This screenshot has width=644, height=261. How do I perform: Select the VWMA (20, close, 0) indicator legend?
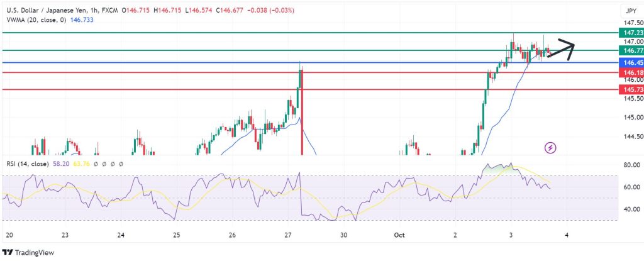click(x=36, y=19)
